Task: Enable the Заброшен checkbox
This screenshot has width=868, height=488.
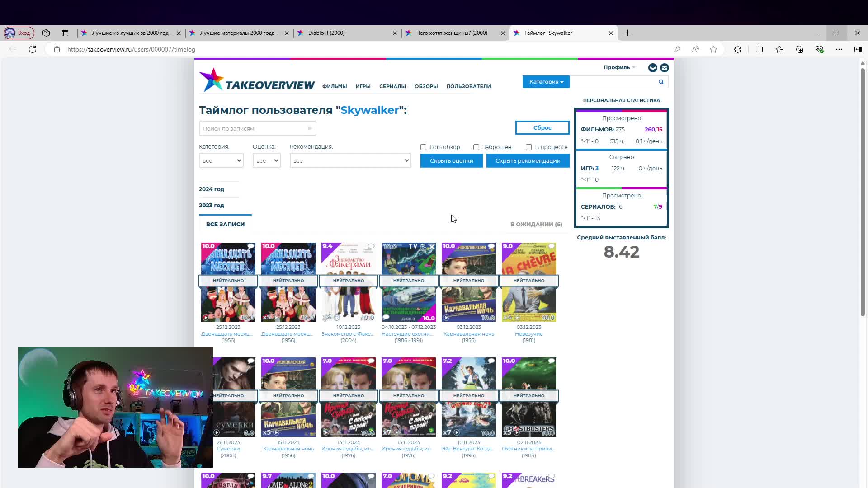Action: (476, 147)
